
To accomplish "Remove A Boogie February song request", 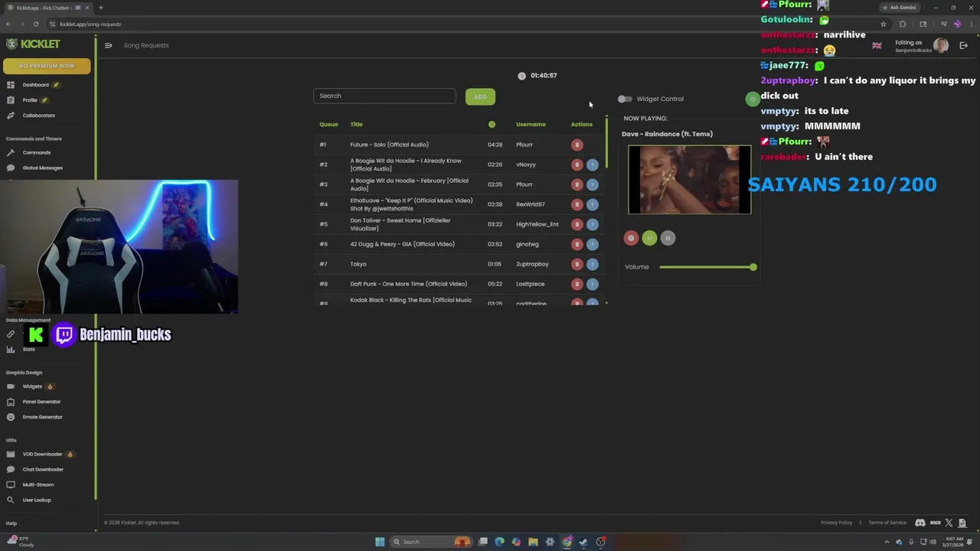I will [577, 184].
